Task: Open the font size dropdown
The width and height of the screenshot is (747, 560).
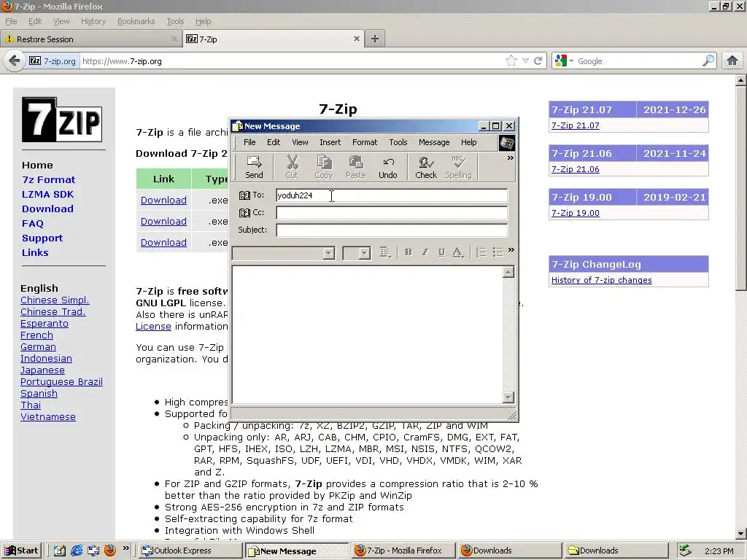Action: click(x=365, y=253)
